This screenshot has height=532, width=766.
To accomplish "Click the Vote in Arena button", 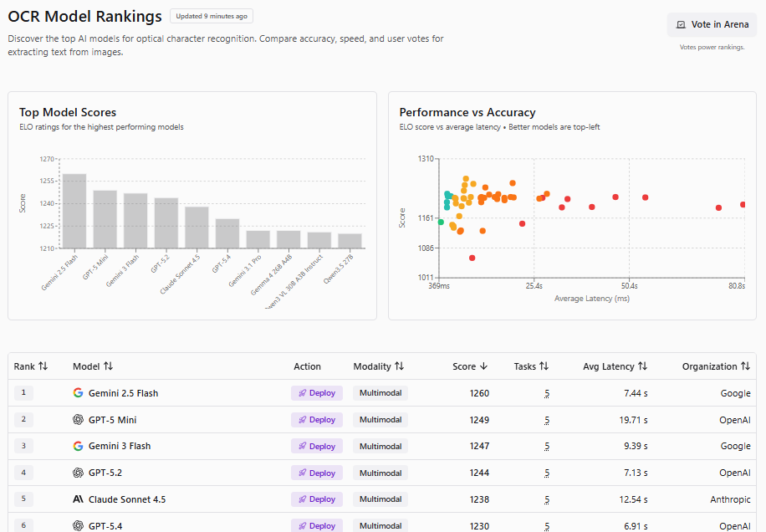I will coord(712,24).
